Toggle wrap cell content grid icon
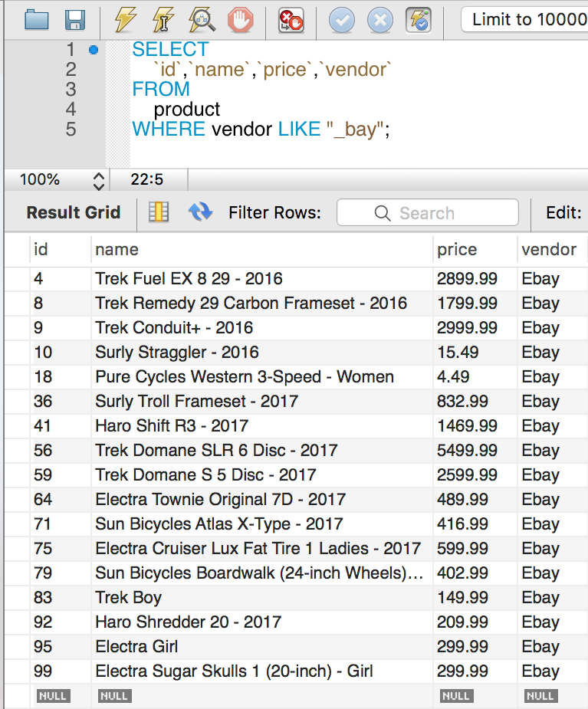Viewport: 588px width, 709px height. 158,212
